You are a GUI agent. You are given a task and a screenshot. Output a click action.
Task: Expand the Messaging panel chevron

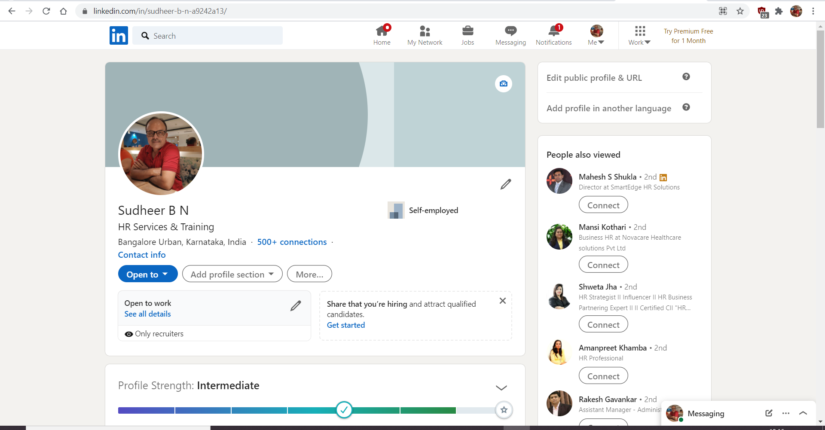pos(803,413)
